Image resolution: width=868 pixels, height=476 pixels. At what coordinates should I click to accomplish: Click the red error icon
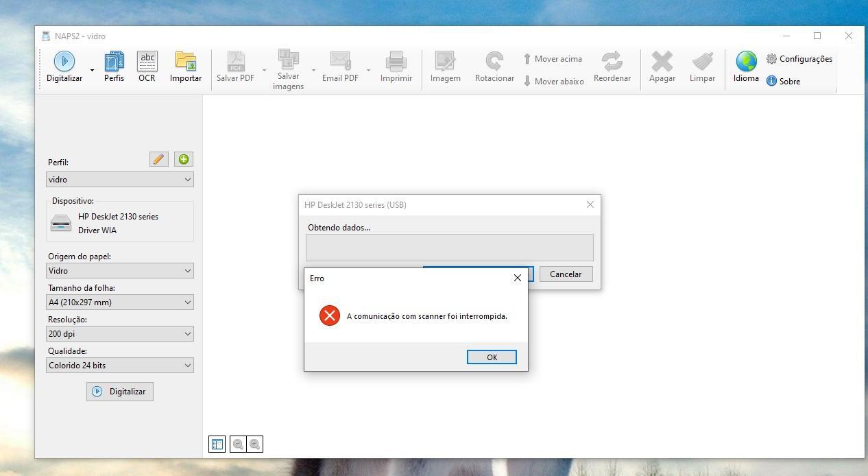coord(330,316)
